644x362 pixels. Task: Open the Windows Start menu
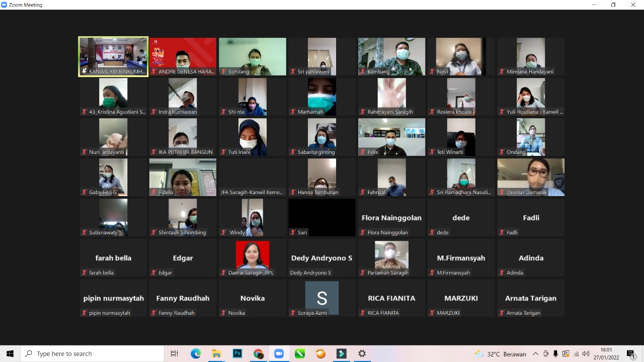point(10,354)
